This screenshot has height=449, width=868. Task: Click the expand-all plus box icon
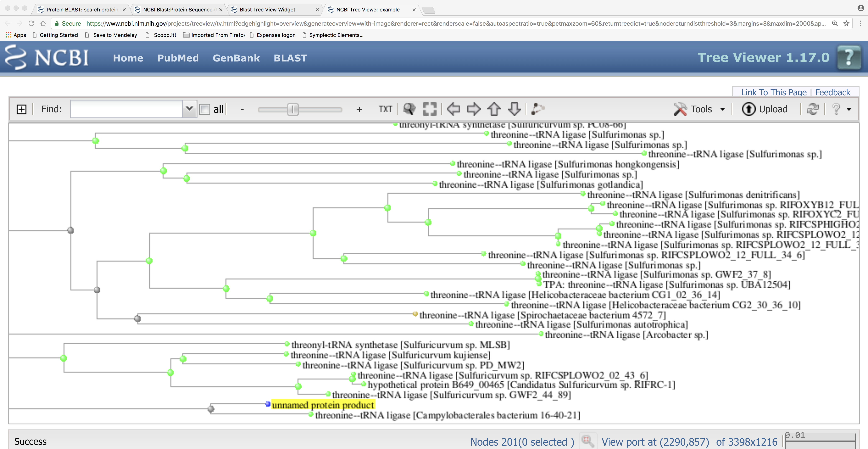point(22,109)
